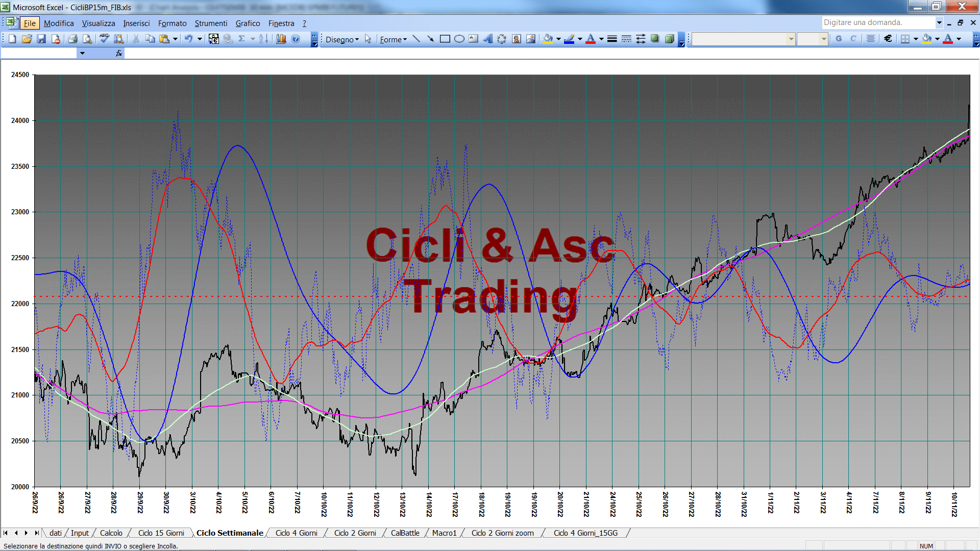Switch to the Ciclo 15 Giorni sheet

161,533
